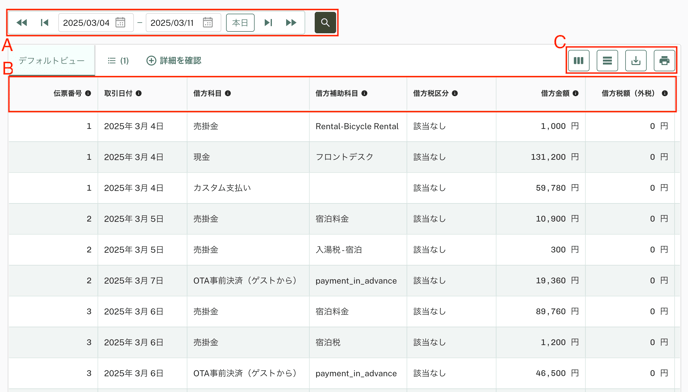This screenshot has width=688, height=392.
Task: Click the 19,360 円 amount cell
Action: click(x=541, y=281)
